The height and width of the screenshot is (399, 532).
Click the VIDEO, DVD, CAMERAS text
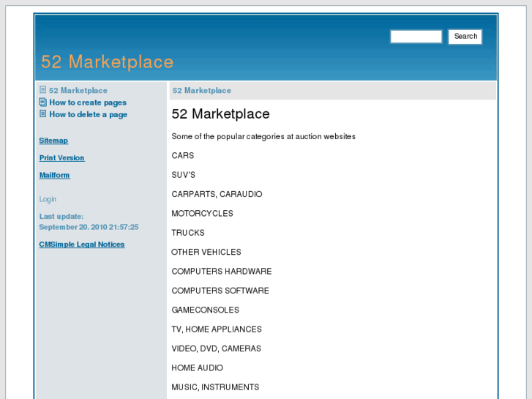pyautogui.click(x=216, y=348)
